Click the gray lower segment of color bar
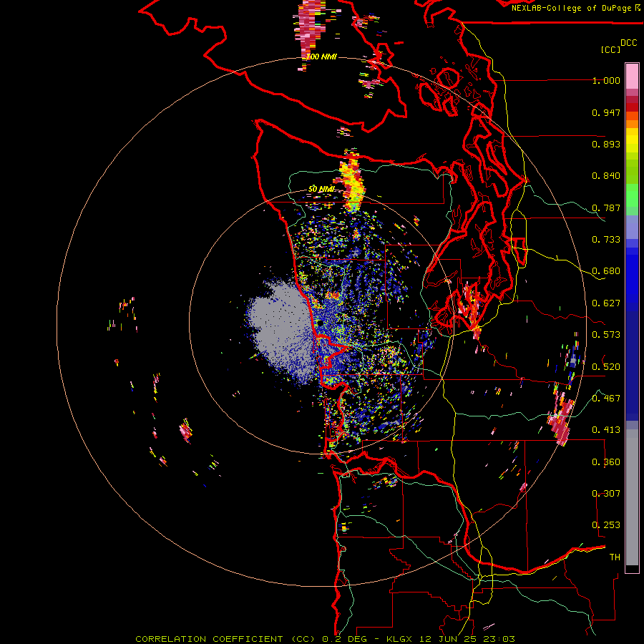644x644 pixels. click(632, 497)
